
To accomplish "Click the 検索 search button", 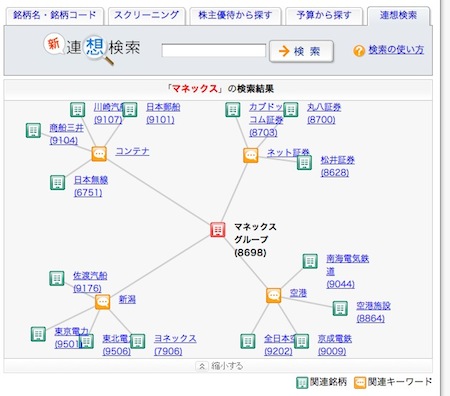I will click(x=301, y=51).
